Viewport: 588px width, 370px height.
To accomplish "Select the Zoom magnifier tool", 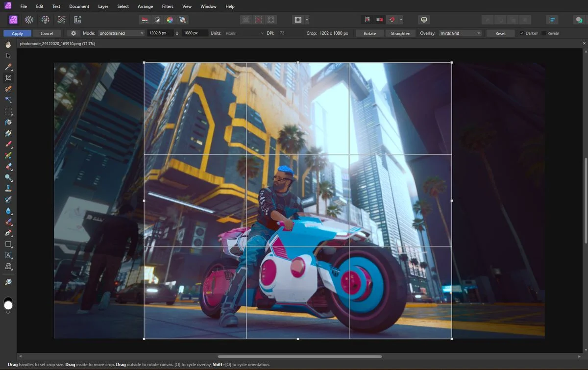I will pyautogui.click(x=8, y=282).
